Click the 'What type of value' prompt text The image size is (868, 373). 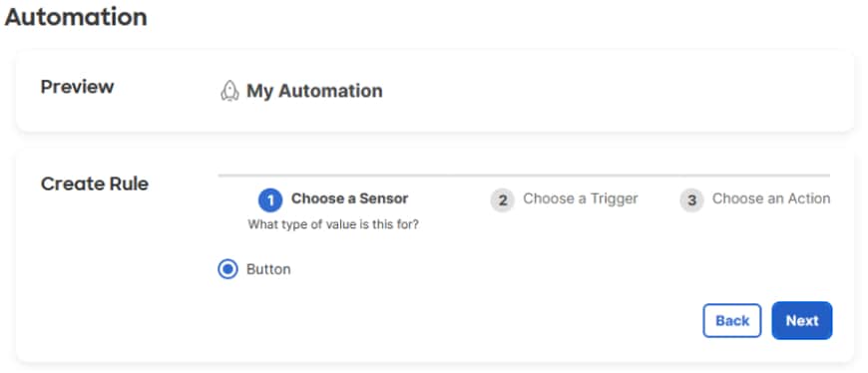[x=333, y=225]
